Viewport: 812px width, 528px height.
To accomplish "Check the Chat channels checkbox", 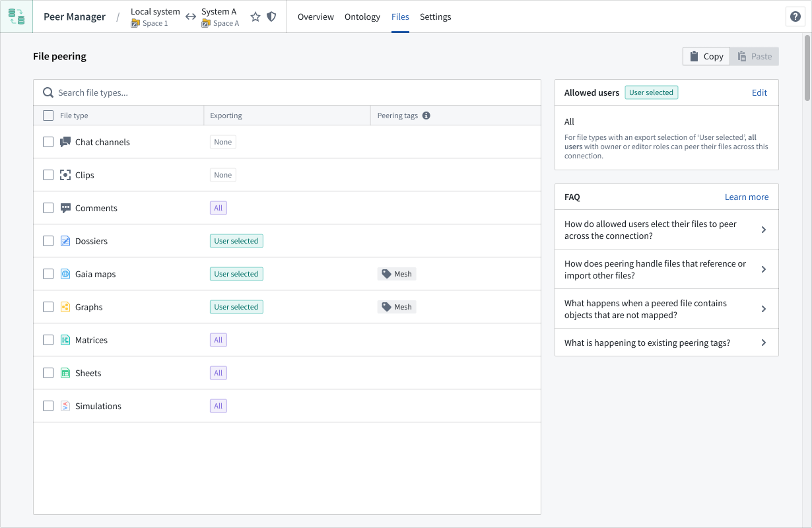I will tap(48, 142).
